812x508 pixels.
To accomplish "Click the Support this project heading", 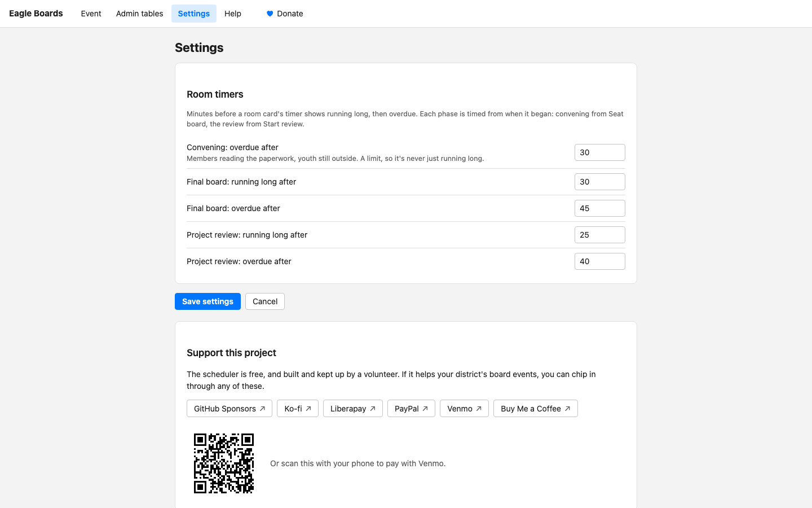I will [231, 353].
